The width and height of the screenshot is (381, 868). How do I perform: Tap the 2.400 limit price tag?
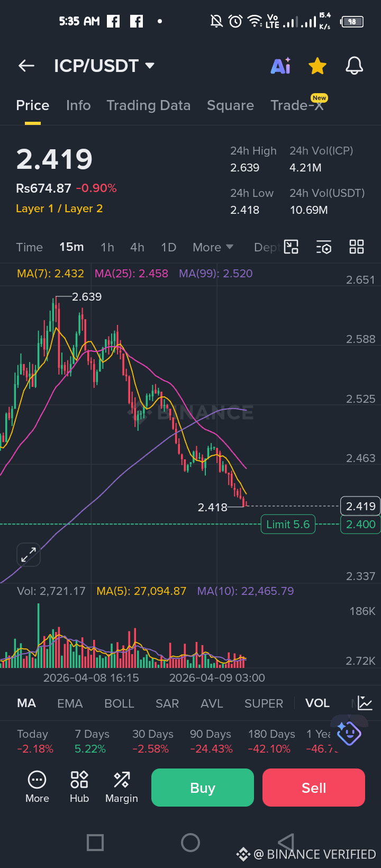[360, 524]
